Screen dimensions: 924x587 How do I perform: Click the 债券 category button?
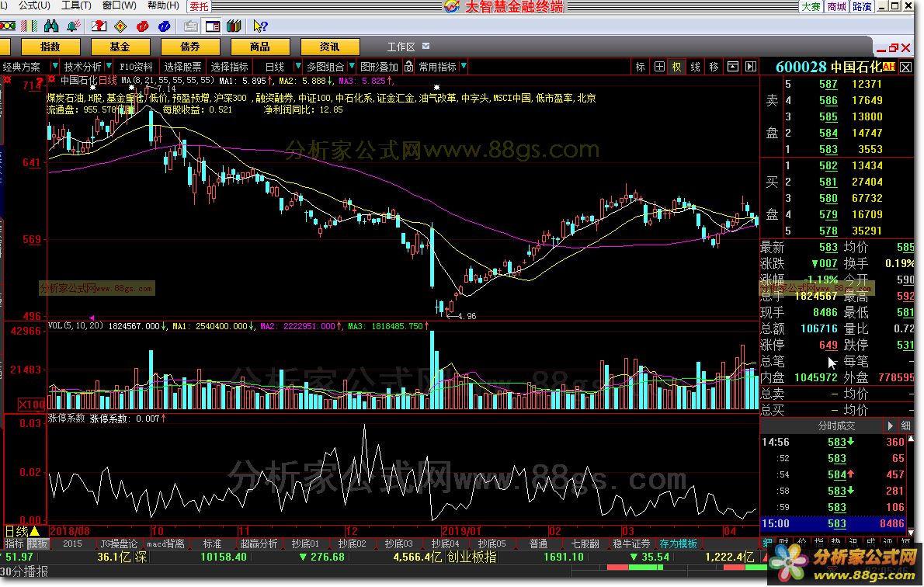pos(189,47)
